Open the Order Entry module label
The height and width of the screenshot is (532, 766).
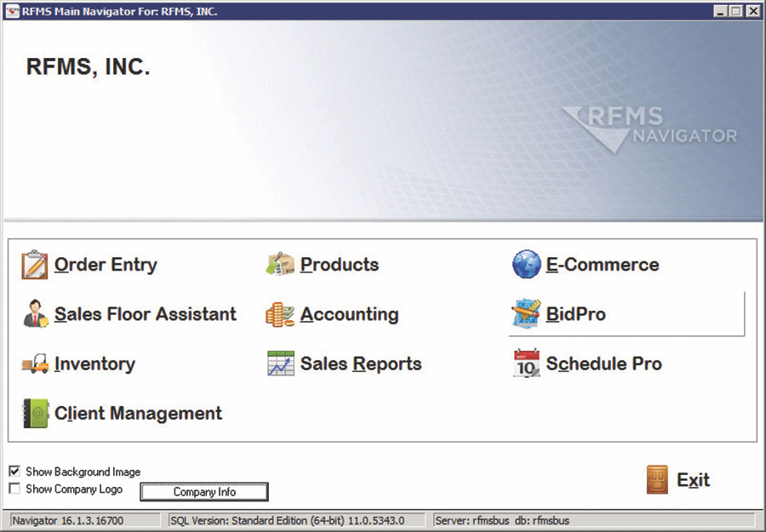[106, 264]
